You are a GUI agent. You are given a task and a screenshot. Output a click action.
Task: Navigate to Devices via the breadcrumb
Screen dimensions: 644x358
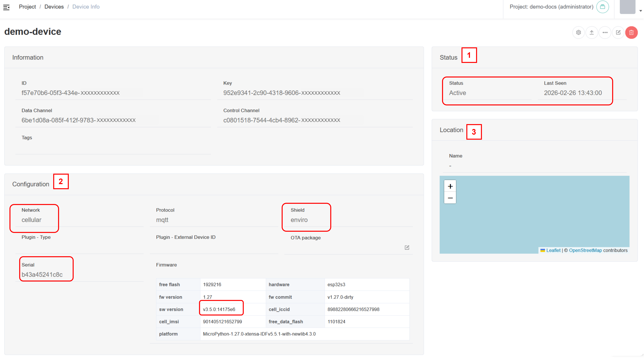pyautogui.click(x=54, y=7)
